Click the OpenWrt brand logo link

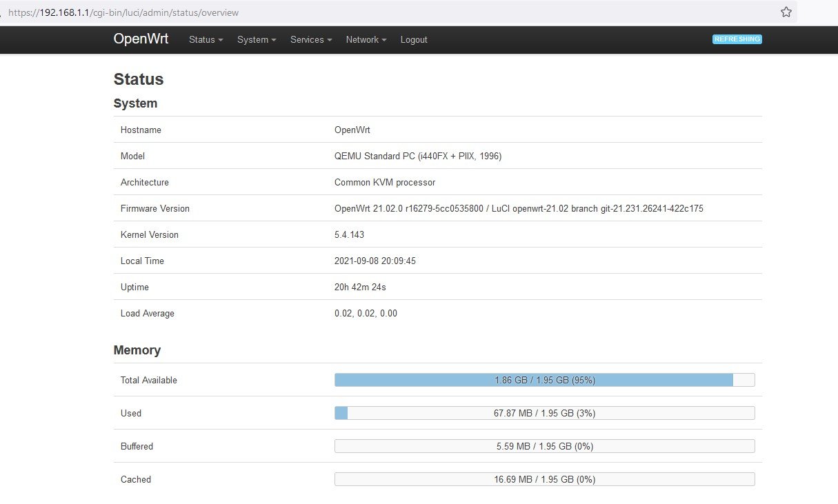tap(141, 39)
